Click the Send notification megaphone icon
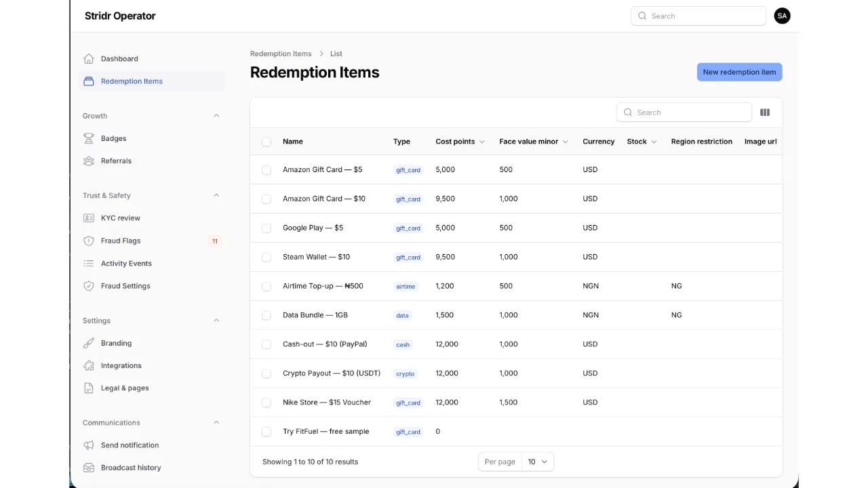The width and height of the screenshot is (868, 488). pyautogui.click(x=89, y=445)
